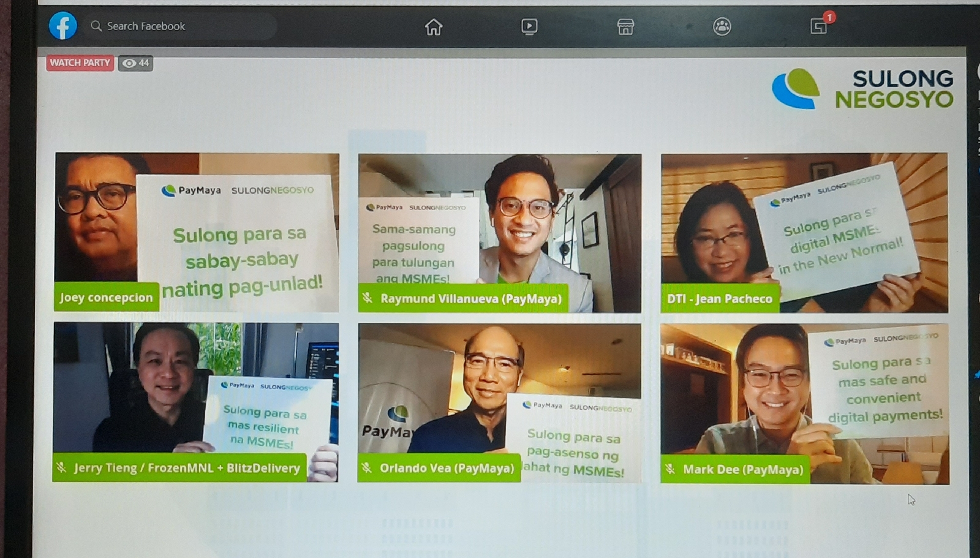Click the Facebook logo icon
Image resolution: width=980 pixels, height=558 pixels.
tap(63, 26)
